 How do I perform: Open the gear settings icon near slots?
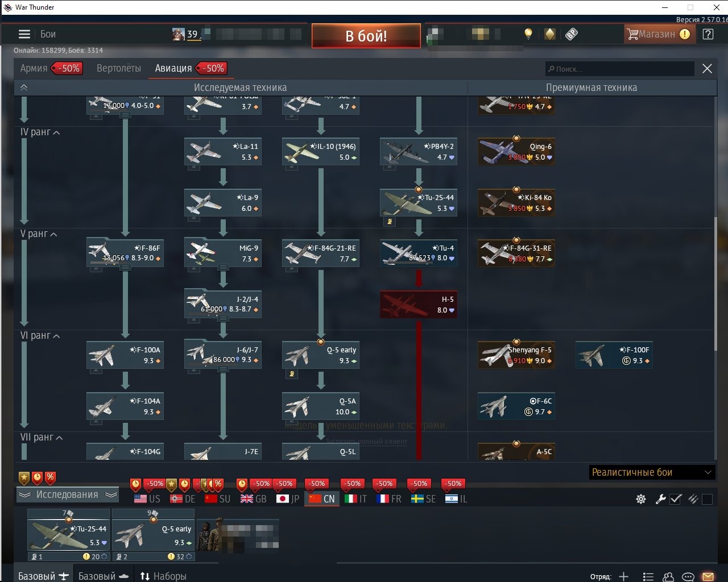pos(641,499)
